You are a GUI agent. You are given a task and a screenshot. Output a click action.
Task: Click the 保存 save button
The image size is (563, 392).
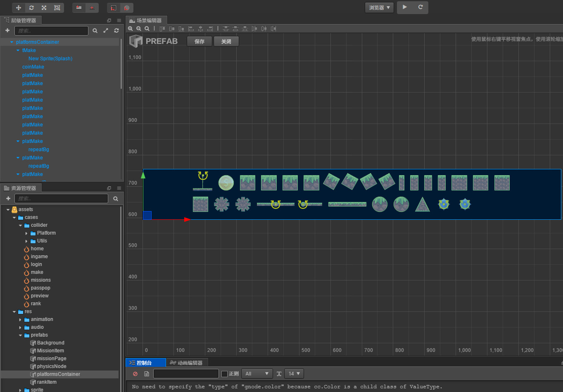[x=200, y=41]
